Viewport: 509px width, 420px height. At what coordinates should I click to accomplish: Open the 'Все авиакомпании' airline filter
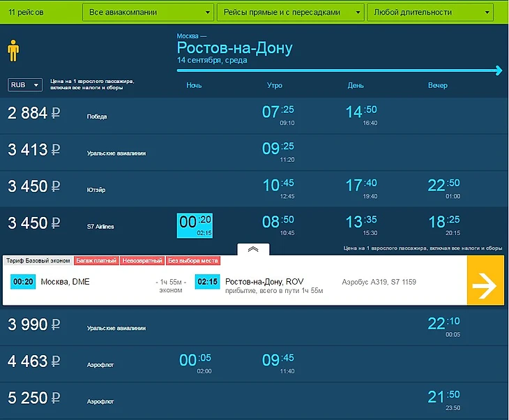(x=148, y=13)
